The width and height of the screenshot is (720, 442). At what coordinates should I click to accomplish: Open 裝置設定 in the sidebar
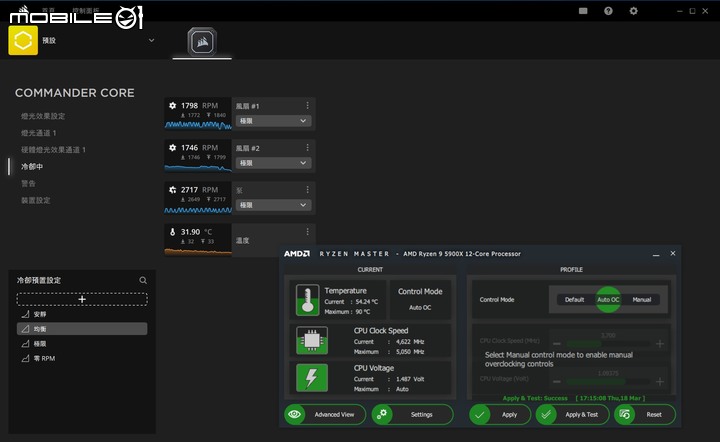point(36,201)
